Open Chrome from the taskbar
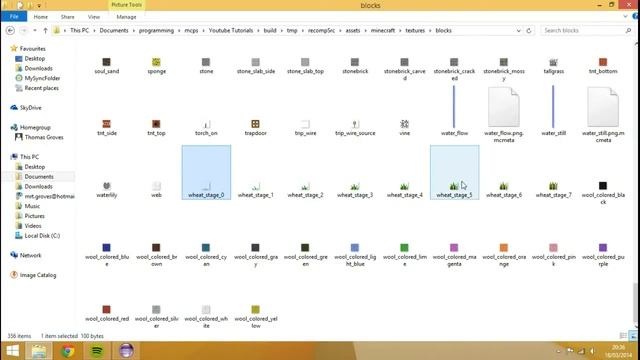Screen dimensions: 640x360 click(x=68, y=351)
